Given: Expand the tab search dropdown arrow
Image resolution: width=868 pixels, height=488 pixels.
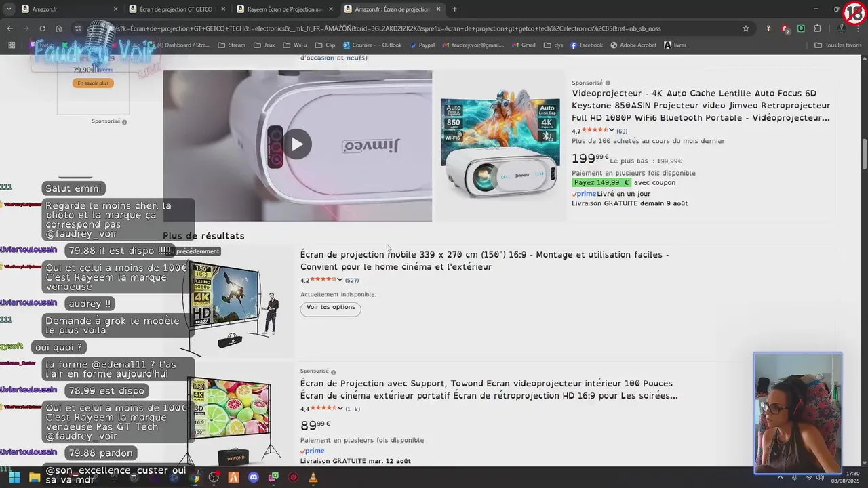Looking at the screenshot, I should [x=9, y=9].
